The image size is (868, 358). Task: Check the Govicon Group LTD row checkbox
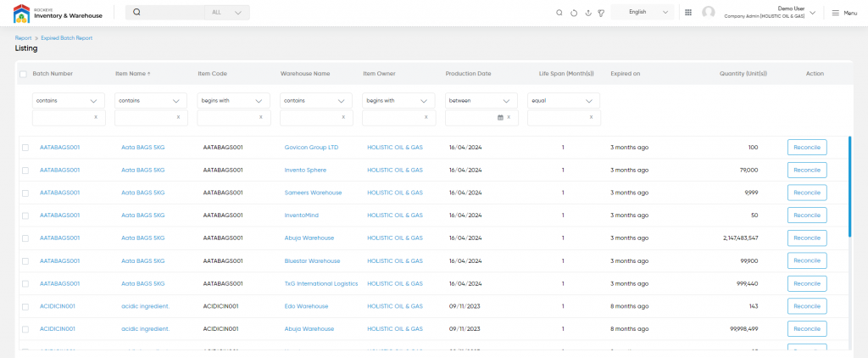pyautogui.click(x=25, y=148)
